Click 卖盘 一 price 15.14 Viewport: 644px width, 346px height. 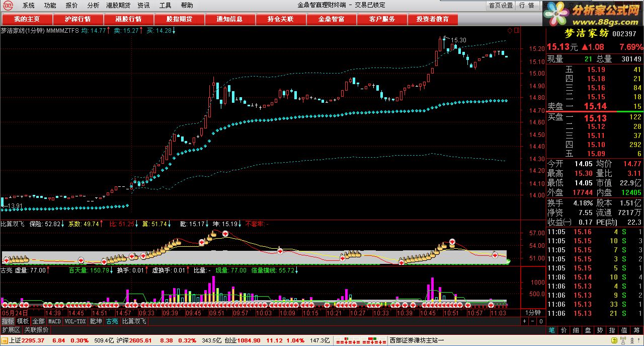[595, 106]
